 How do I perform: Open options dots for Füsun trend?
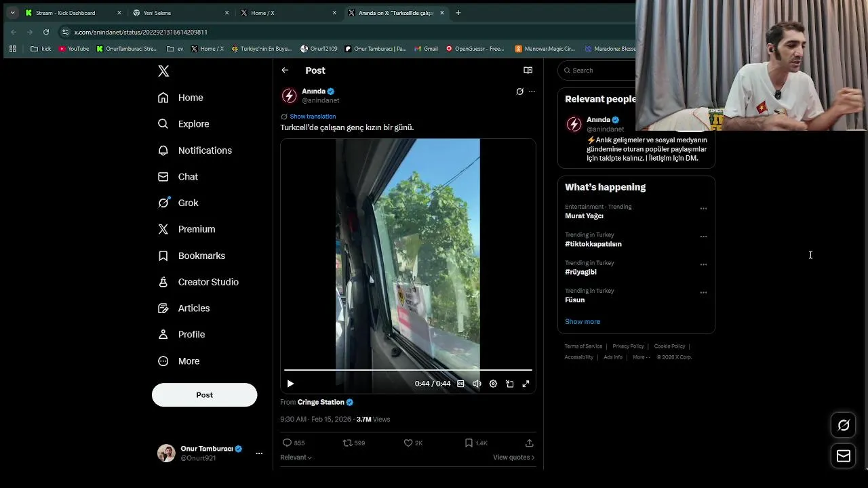(703, 293)
